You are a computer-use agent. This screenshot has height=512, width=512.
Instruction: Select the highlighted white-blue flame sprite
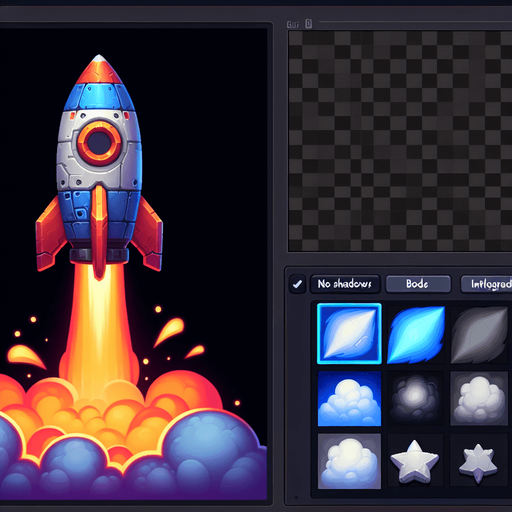click(x=349, y=333)
